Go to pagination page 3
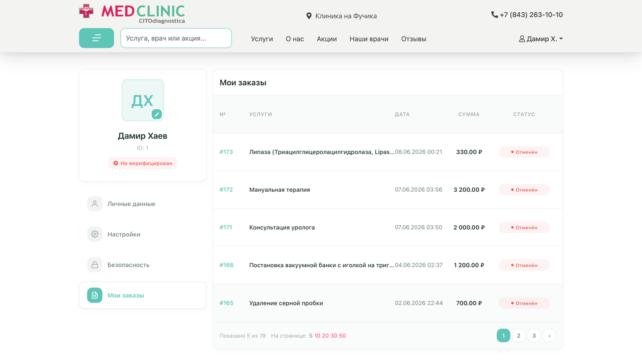642x364 pixels. [x=534, y=336]
